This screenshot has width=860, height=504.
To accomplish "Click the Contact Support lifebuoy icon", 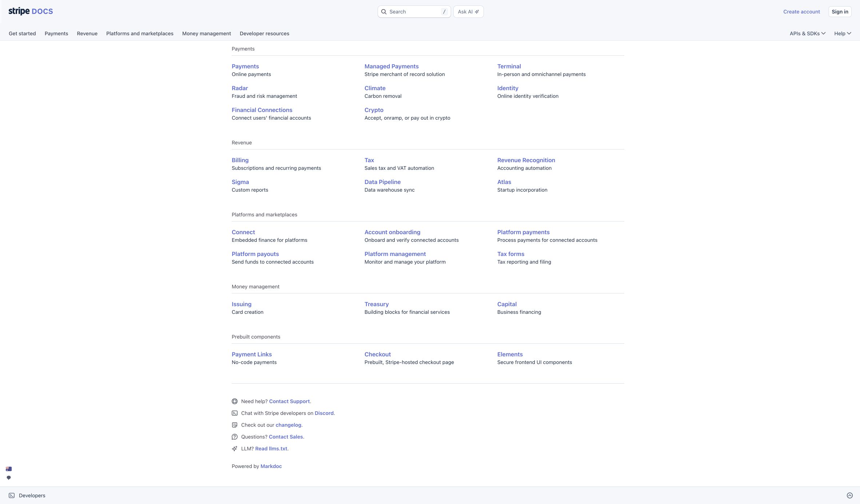I will click(235, 401).
